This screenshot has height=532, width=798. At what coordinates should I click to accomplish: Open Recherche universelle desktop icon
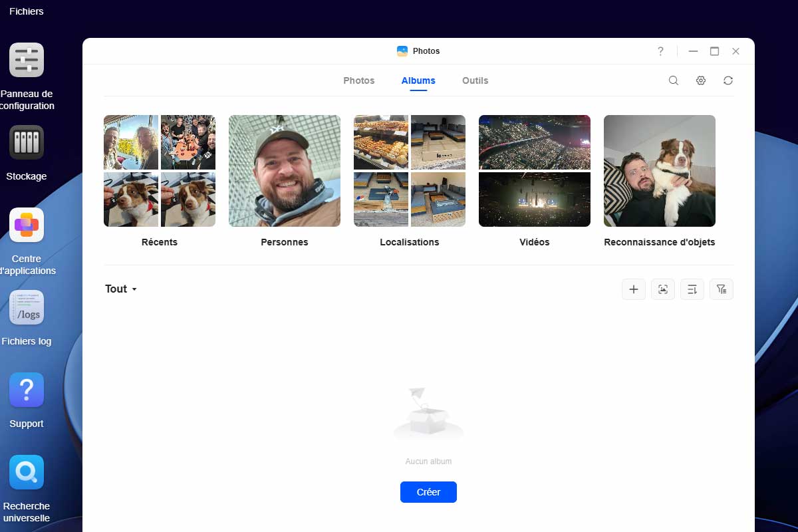click(27, 473)
